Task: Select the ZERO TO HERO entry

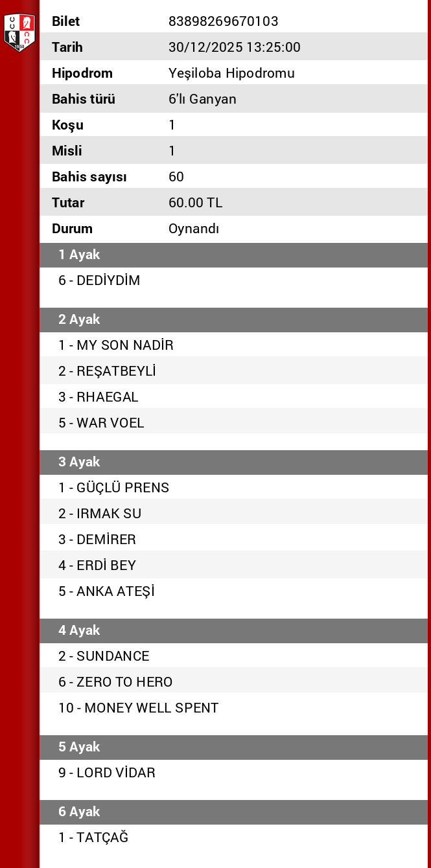Action: pyautogui.click(x=115, y=682)
